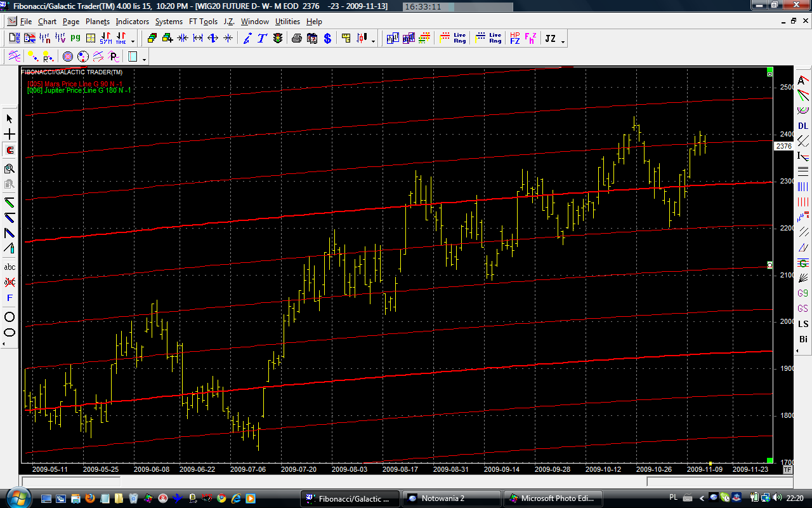
Task: Click the G9 tool in right sidebar
Action: pyautogui.click(x=803, y=293)
